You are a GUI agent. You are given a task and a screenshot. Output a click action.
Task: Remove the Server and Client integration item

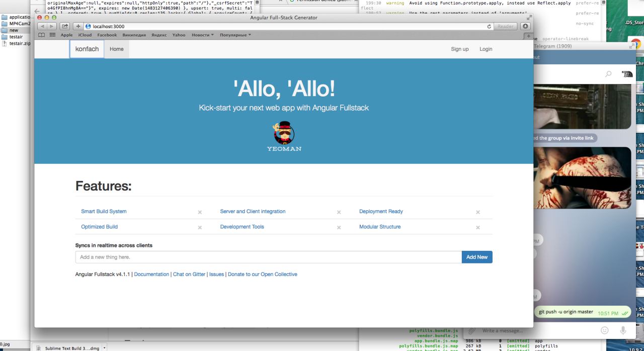[x=339, y=212]
